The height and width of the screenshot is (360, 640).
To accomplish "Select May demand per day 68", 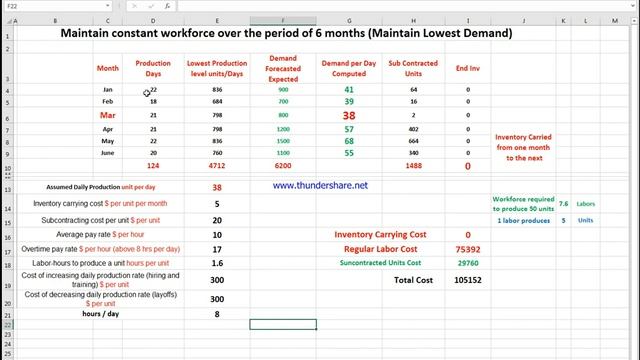I will [349, 141].
